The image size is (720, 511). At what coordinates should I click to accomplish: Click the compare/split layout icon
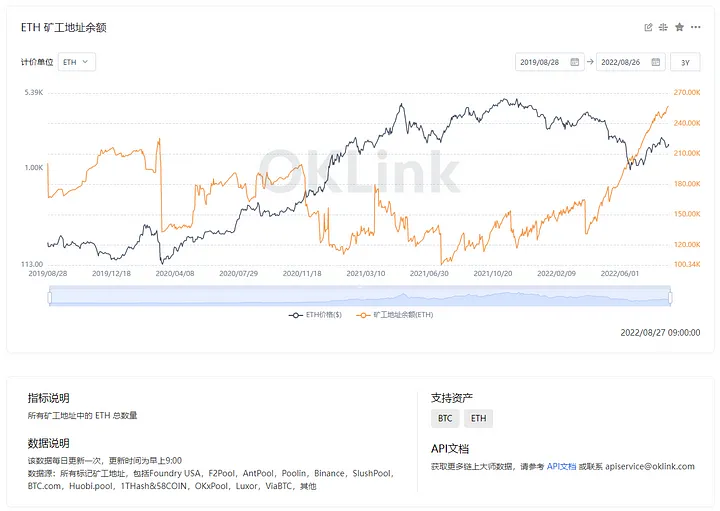[663, 27]
